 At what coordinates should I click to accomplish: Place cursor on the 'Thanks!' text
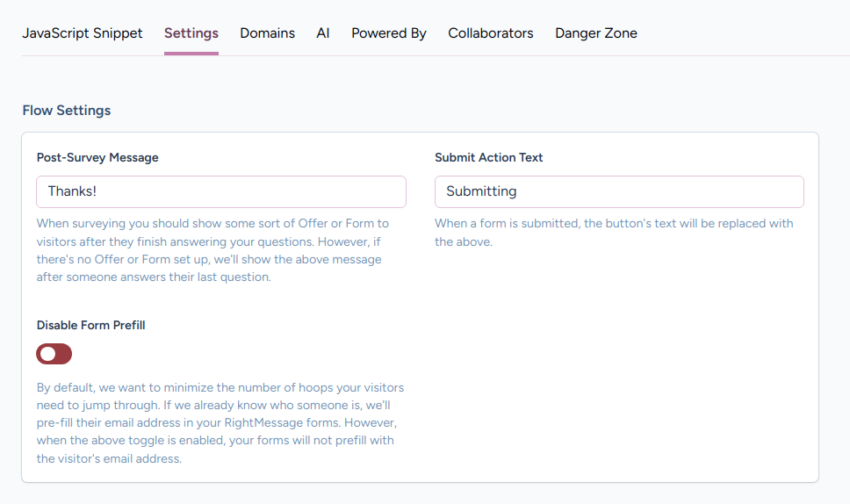click(72, 191)
